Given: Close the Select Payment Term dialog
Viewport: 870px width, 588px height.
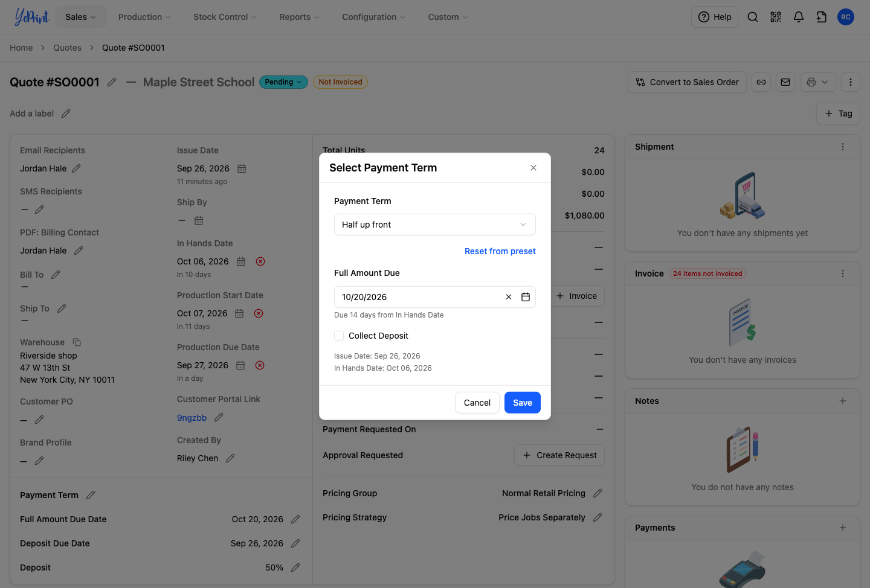Looking at the screenshot, I should 533,168.
